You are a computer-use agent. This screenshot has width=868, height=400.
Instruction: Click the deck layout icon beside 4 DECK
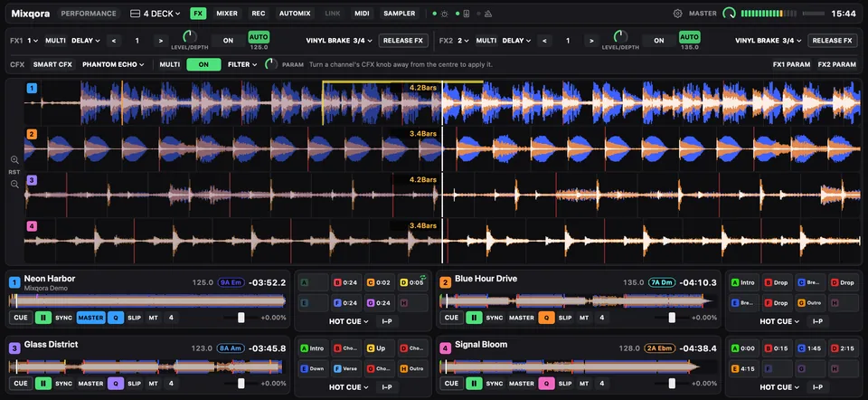pyautogui.click(x=135, y=14)
